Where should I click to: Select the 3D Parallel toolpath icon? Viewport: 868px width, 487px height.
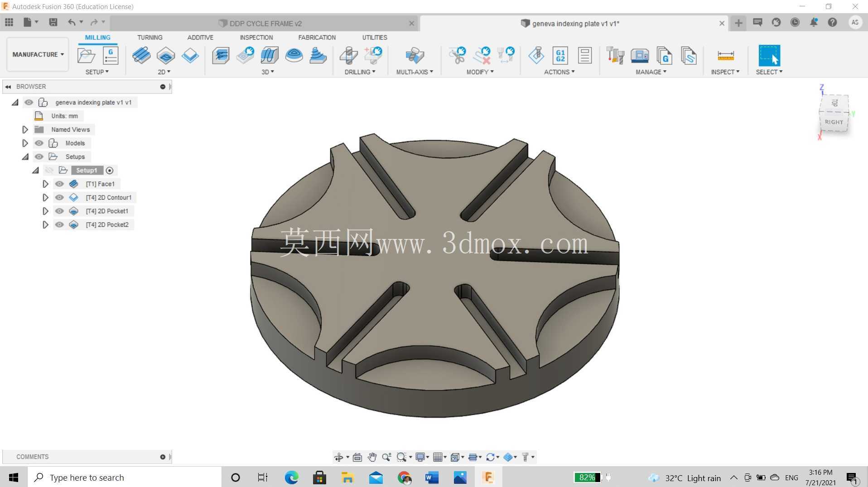270,56
